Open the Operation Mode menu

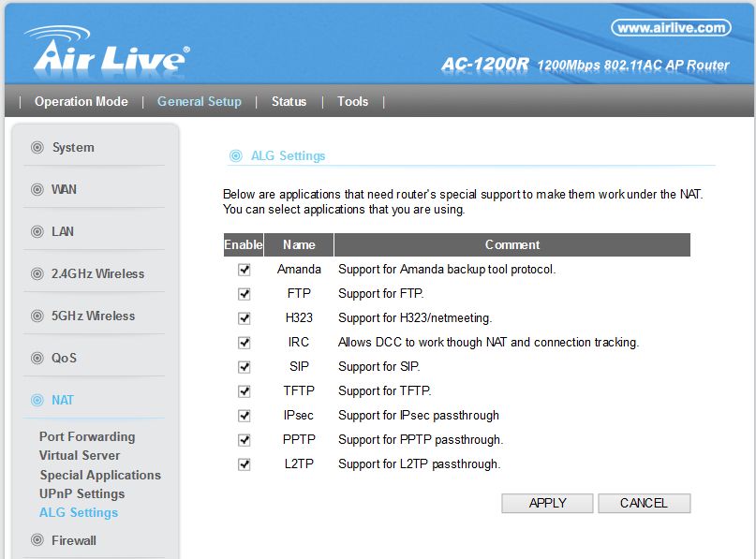click(x=81, y=102)
